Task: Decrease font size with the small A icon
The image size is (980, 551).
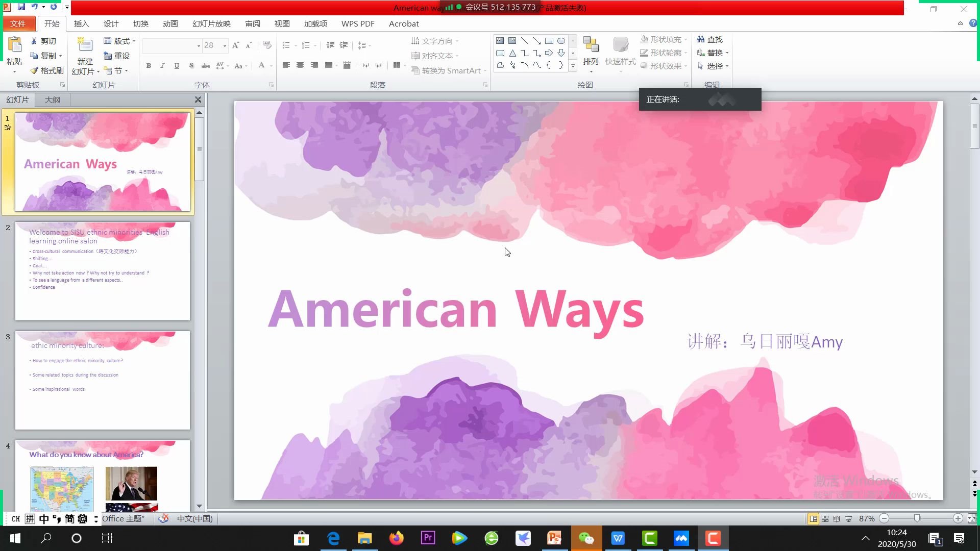Action: (x=249, y=45)
